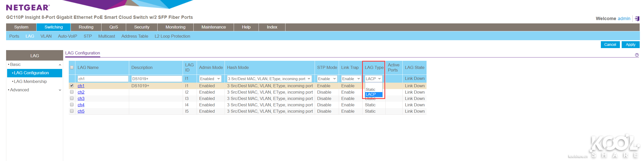Click the LAG Name input field
The image size is (644, 161).
pyautogui.click(x=103, y=79)
